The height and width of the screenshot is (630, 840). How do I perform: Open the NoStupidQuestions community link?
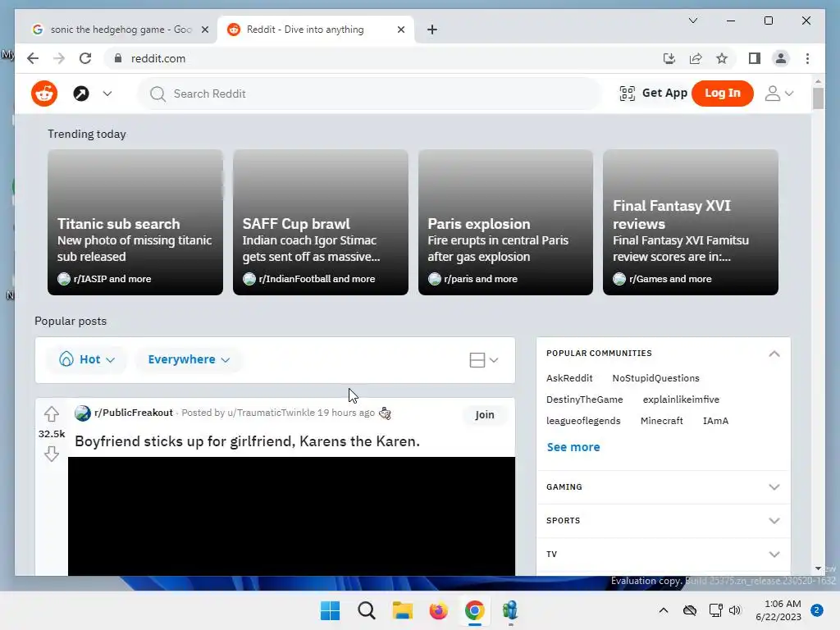click(655, 378)
